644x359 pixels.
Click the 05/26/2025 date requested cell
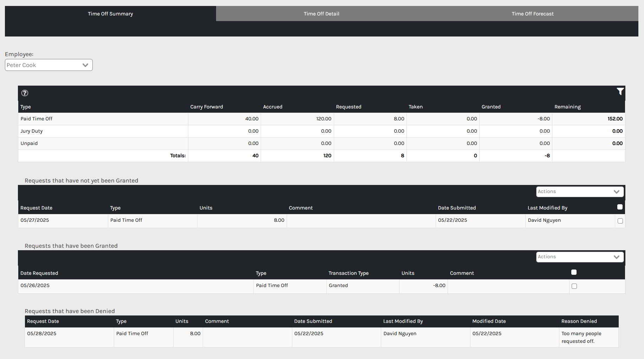(x=35, y=285)
